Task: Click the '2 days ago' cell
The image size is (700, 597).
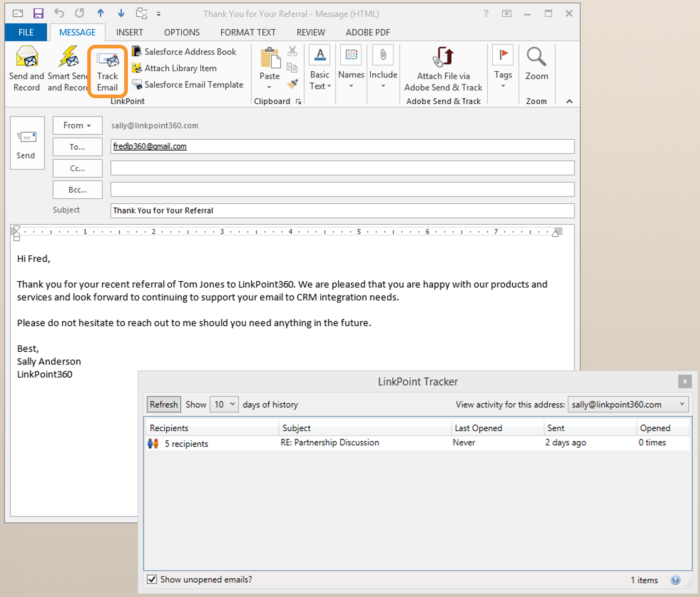Action: (566, 443)
